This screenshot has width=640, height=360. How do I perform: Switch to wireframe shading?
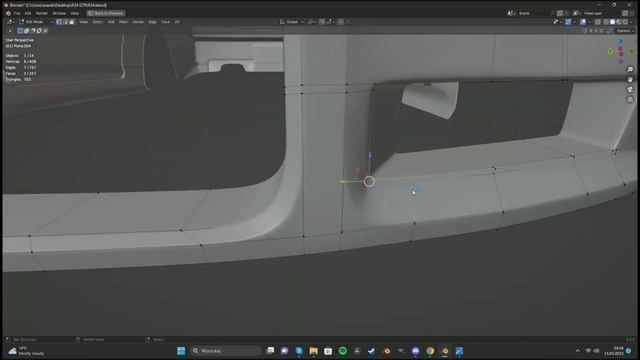pos(606,22)
